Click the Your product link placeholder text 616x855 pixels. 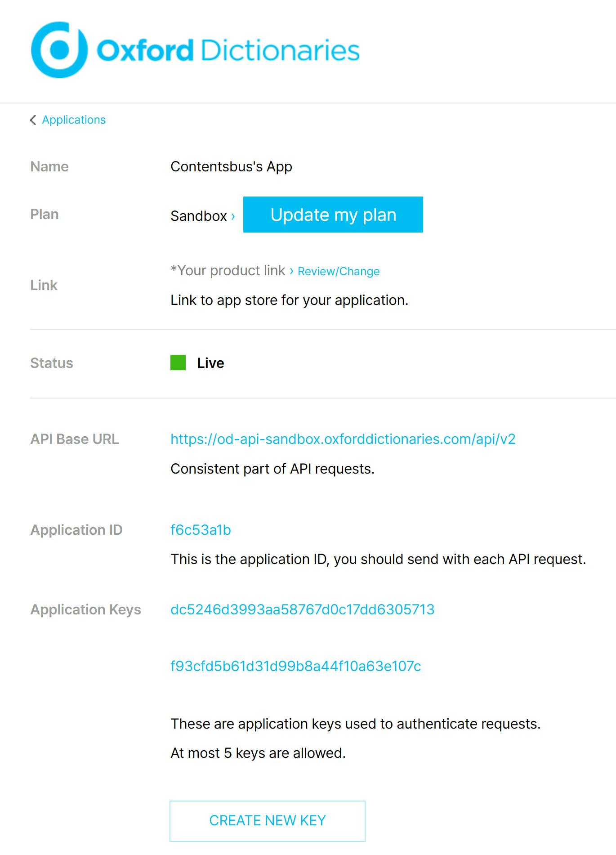point(228,271)
